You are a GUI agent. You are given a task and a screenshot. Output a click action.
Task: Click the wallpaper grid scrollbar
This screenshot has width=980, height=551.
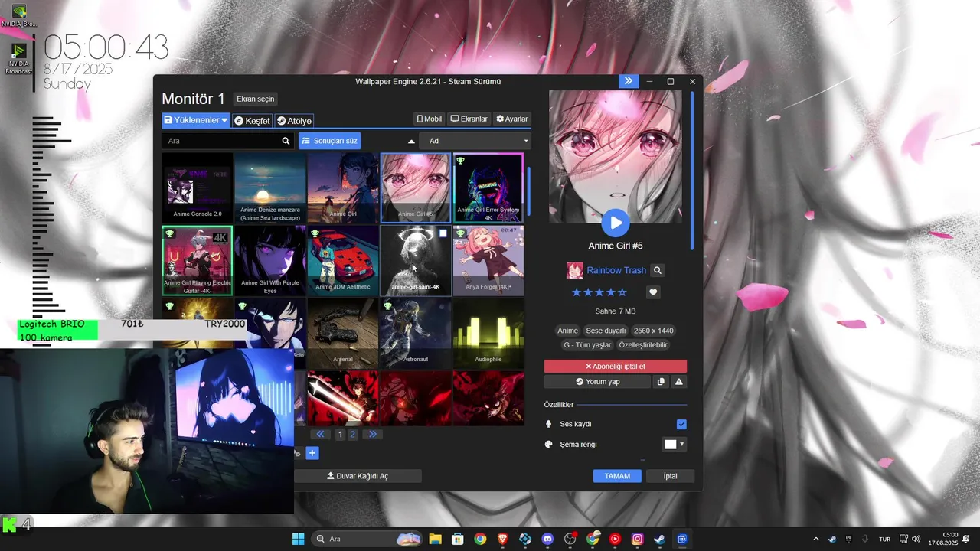pyautogui.click(x=528, y=191)
